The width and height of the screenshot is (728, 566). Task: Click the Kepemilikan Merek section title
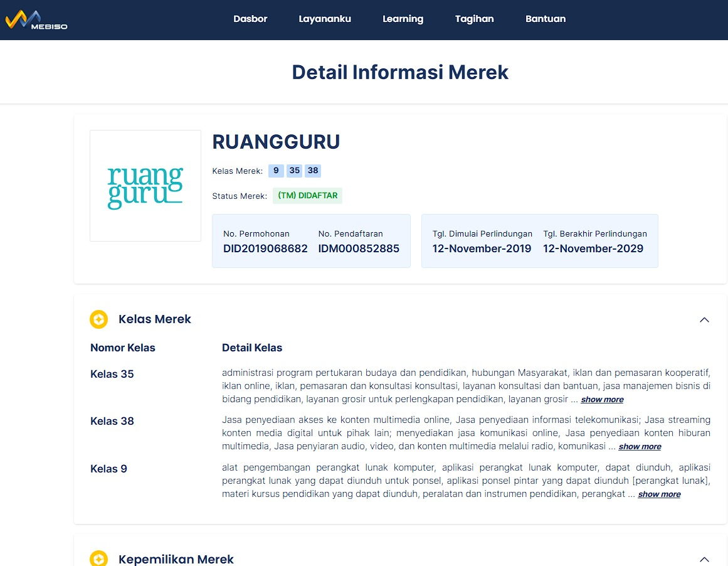[176, 559]
